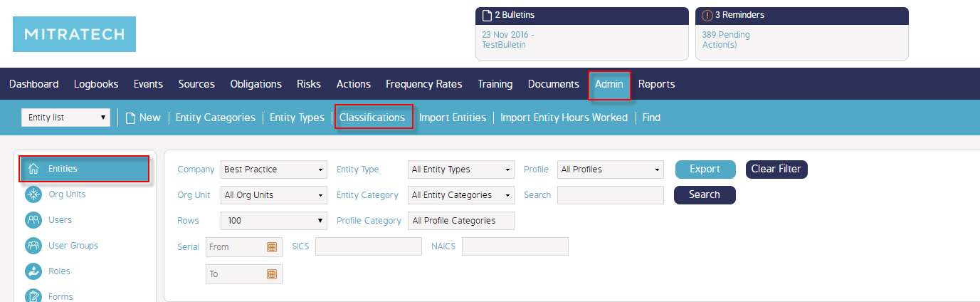Open Forms in the sidebar
Viewport: 980px width, 302px height.
pyautogui.click(x=60, y=296)
